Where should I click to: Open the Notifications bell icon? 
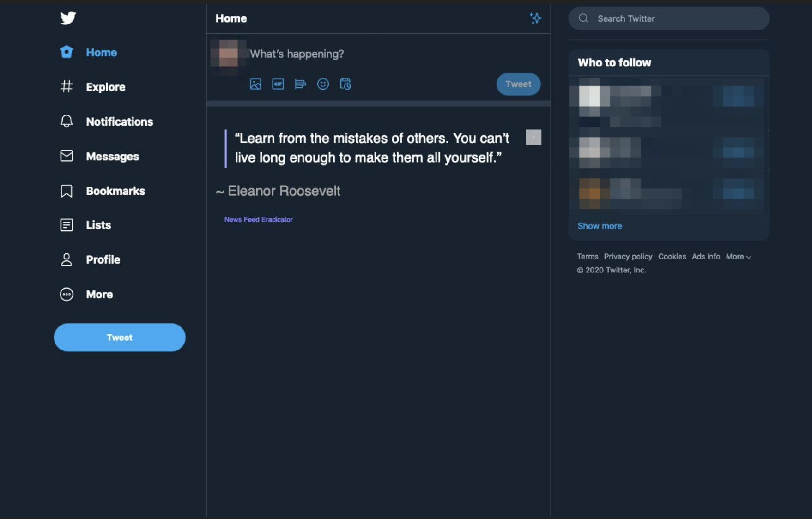tap(67, 121)
